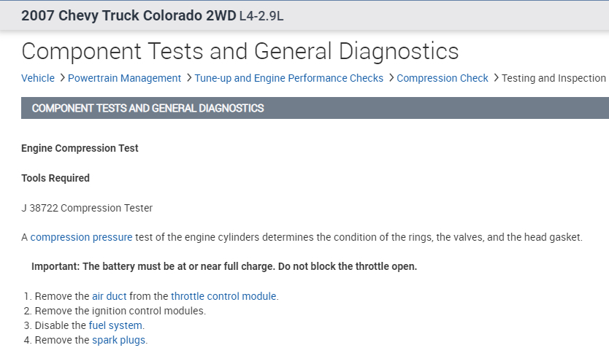Click the chevron before Compression Check
The width and height of the screenshot is (609, 364).
point(391,78)
